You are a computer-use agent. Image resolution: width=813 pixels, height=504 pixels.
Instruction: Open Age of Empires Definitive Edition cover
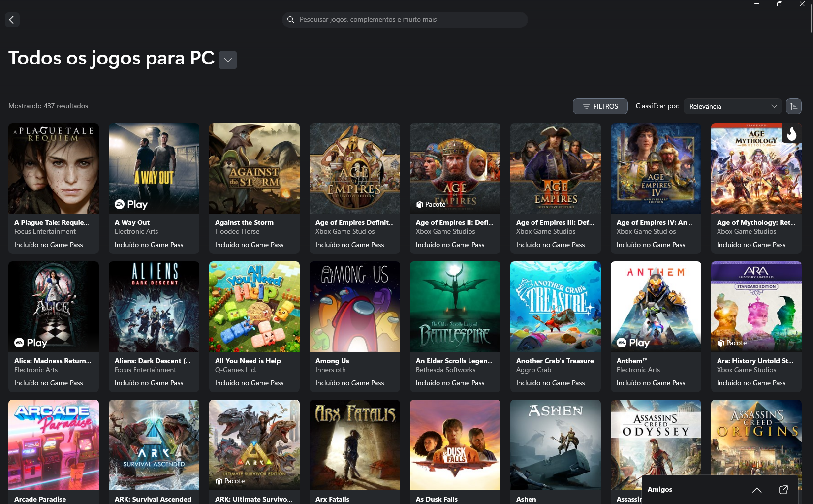(x=355, y=168)
